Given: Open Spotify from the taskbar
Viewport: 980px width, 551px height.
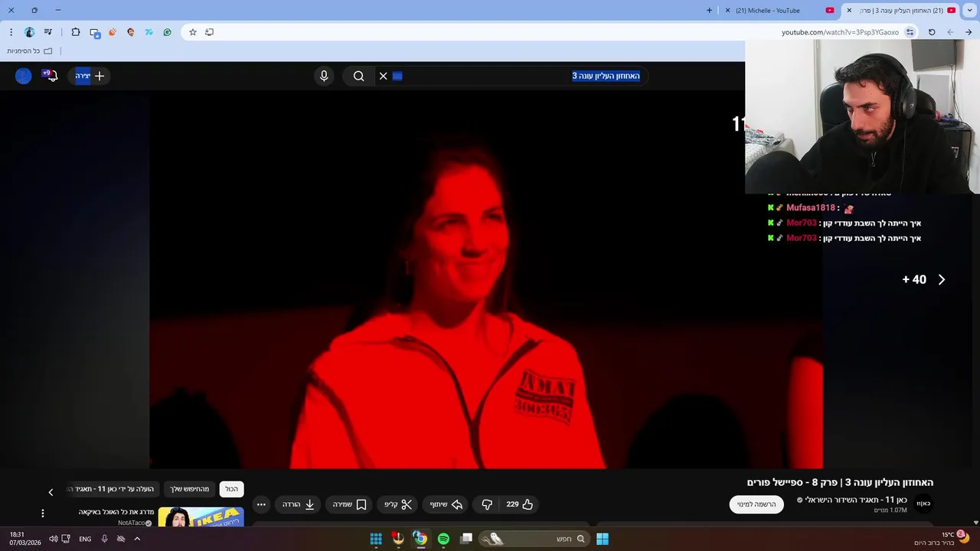Looking at the screenshot, I should tap(443, 539).
